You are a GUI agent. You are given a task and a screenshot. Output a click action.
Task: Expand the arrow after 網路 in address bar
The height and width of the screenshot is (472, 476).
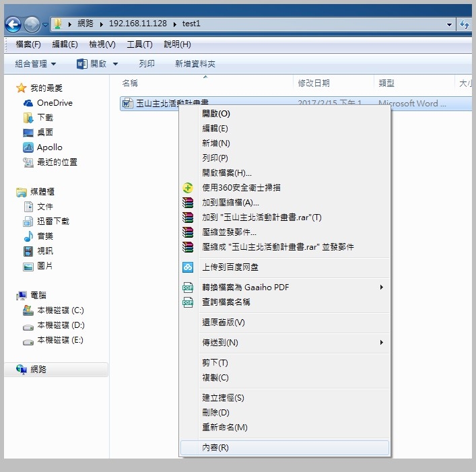pos(102,24)
